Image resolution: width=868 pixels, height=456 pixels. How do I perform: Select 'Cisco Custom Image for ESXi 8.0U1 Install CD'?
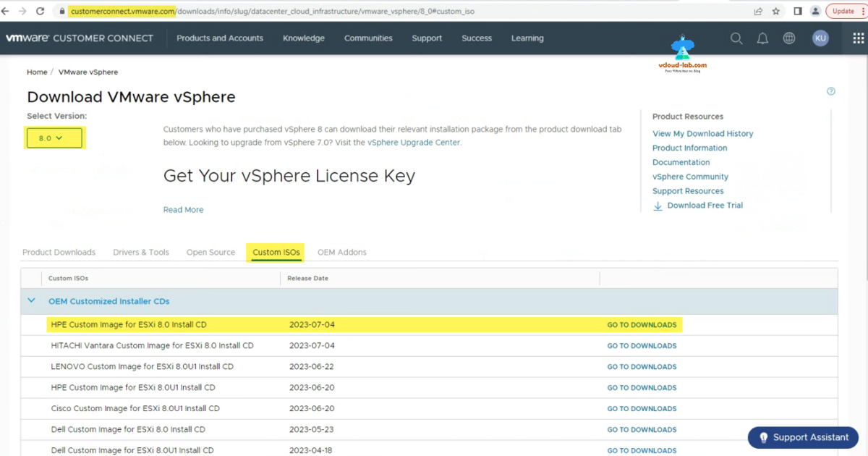[x=135, y=409]
